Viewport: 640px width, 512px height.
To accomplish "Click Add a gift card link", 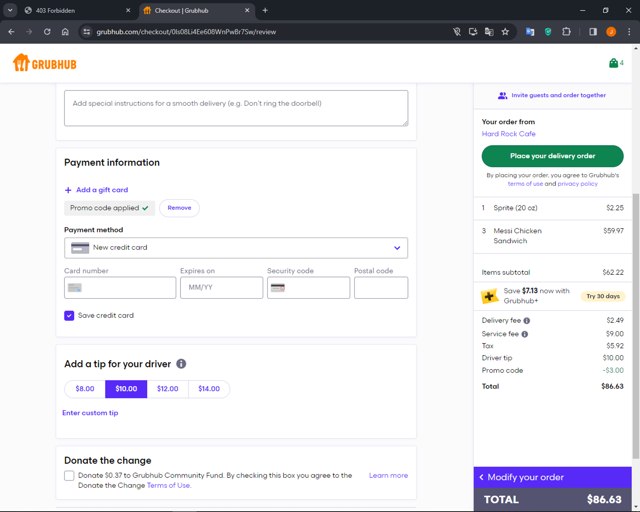I will (96, 190).
